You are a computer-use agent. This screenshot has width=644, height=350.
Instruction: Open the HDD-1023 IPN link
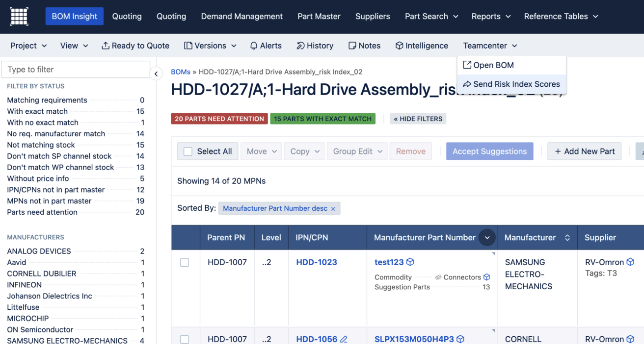(317, 262)
